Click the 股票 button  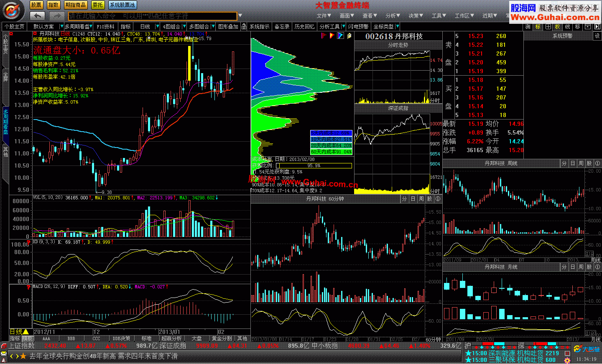tap(36, 5)
